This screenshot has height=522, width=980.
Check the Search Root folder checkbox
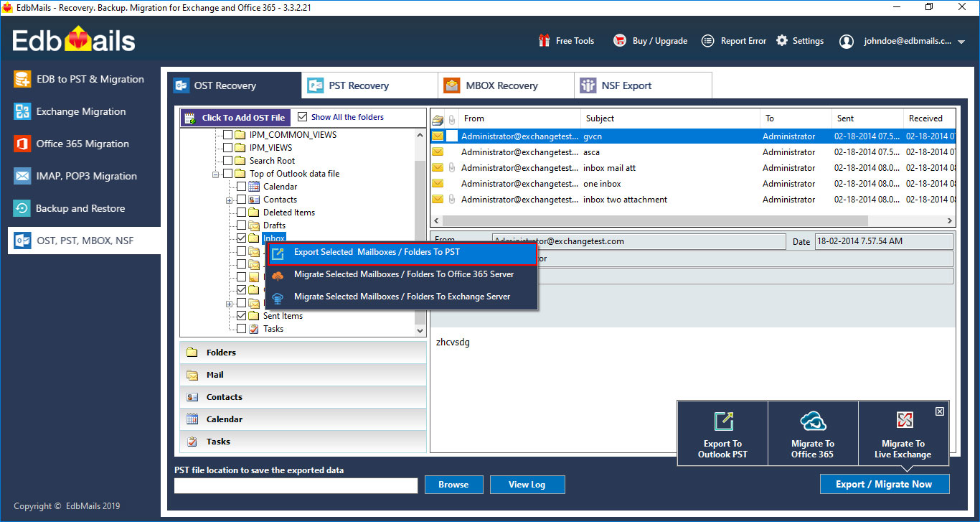point(227,161)
